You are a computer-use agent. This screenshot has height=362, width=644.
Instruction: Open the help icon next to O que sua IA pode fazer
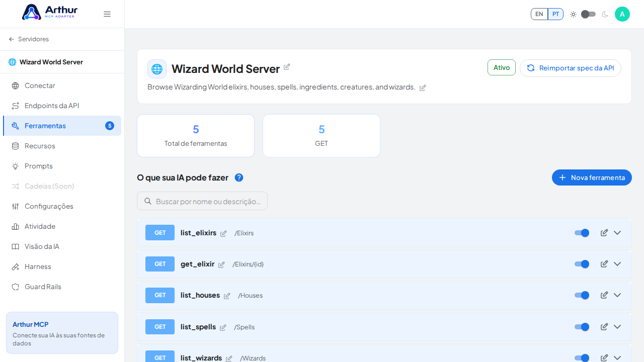(x=239, y=177)
